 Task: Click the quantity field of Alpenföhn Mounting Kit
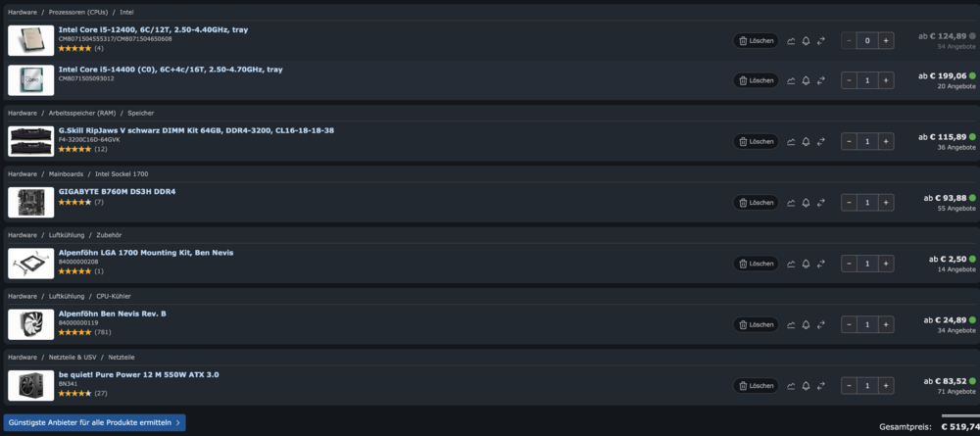[x=867, y=264]
